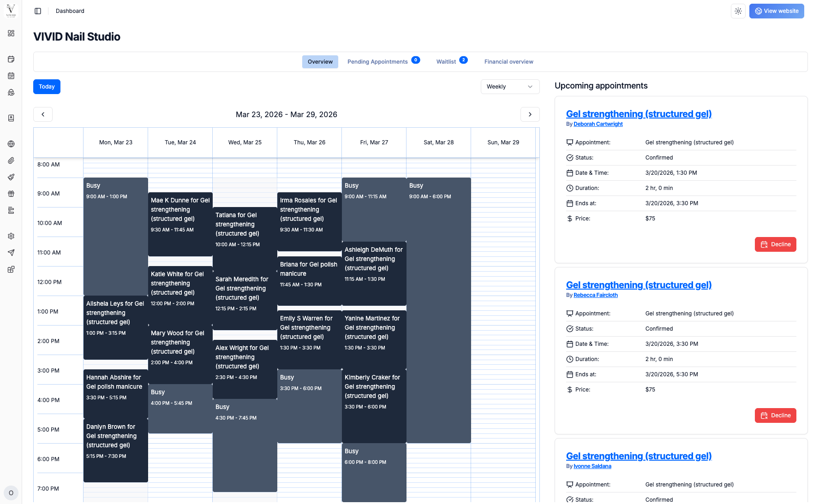Open the globe website icon in the sidebar
Image resolution: width=819 pixels, height=504 pixels.
11,144
